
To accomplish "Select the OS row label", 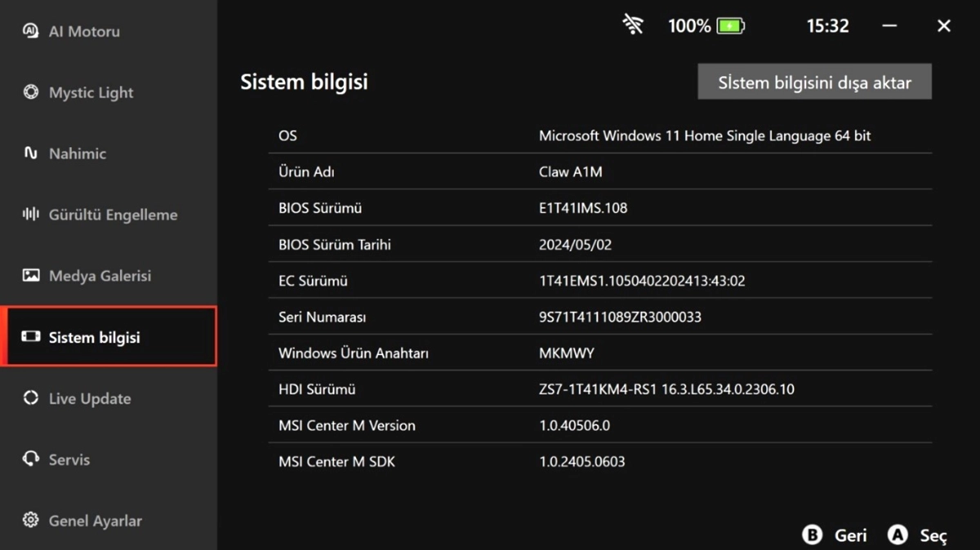I will [287, 135].
